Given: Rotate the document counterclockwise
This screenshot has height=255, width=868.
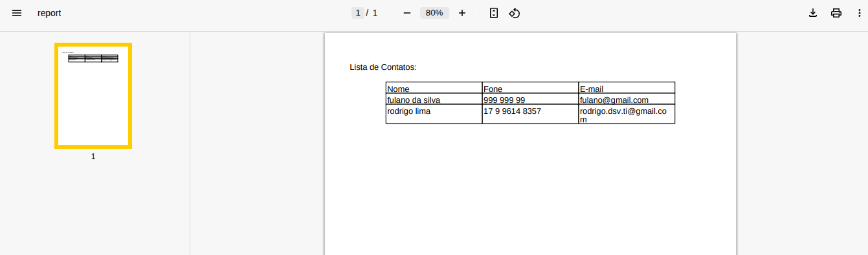Looking at the screenshot, I should pyautogui.click(x=515, y=13).
